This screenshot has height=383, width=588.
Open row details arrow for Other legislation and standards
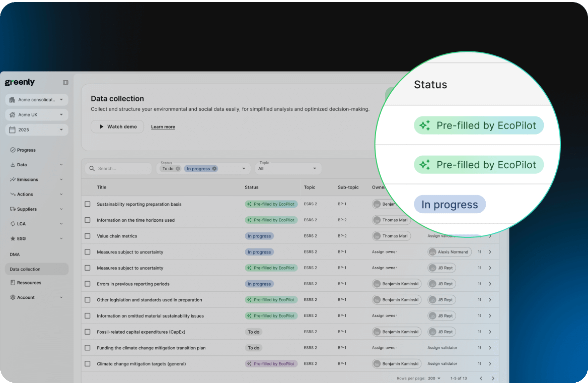490,300
